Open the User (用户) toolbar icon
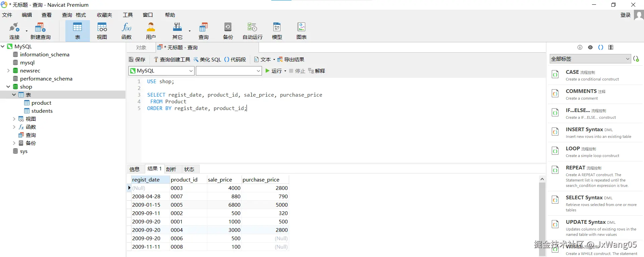Screen dimensions: 644x257 pos(151,31)
